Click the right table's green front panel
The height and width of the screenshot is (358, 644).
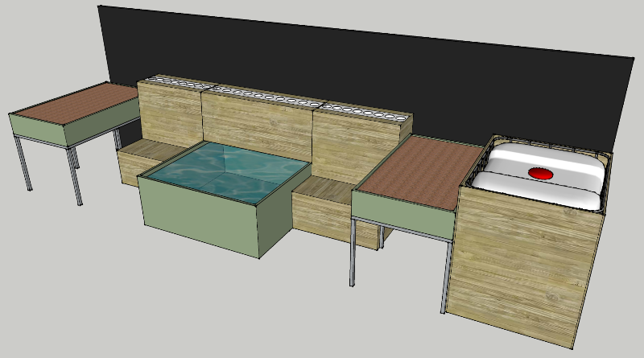pos(402,213)
